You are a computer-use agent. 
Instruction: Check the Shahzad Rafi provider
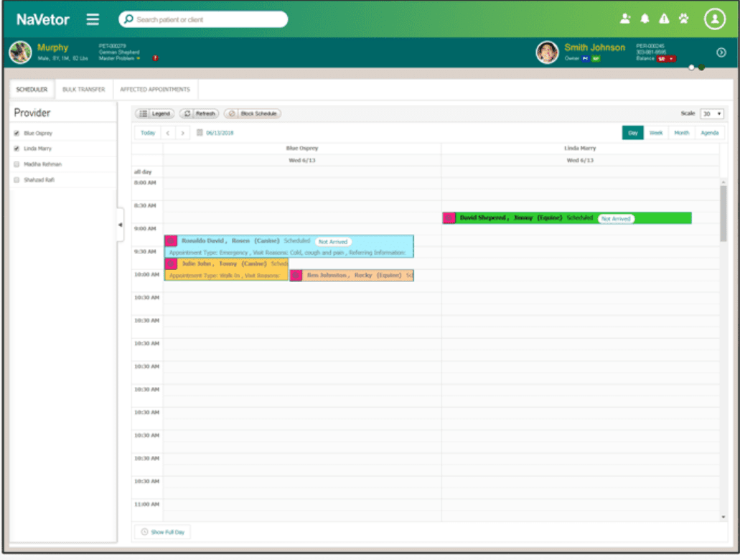click(x=17, y=180)
